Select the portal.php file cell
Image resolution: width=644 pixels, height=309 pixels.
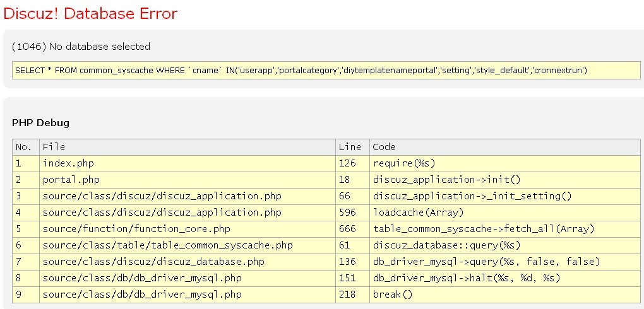tap(188, 180)
